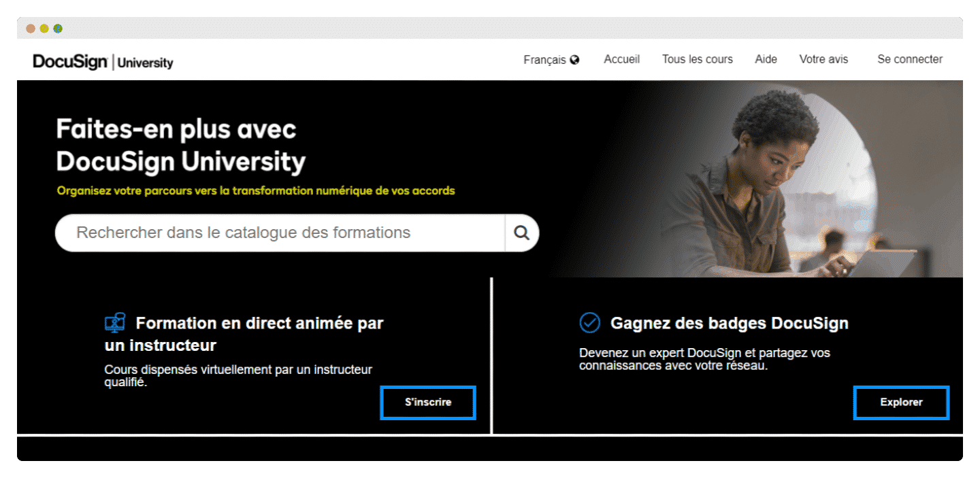Click the heading Formation en direct animée par un instructeur
This screenshot has height=478, width=980.
pos(244,334)
